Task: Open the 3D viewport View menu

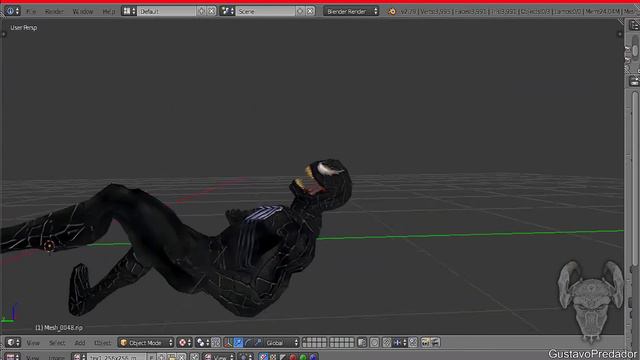Action: point(33,343)
